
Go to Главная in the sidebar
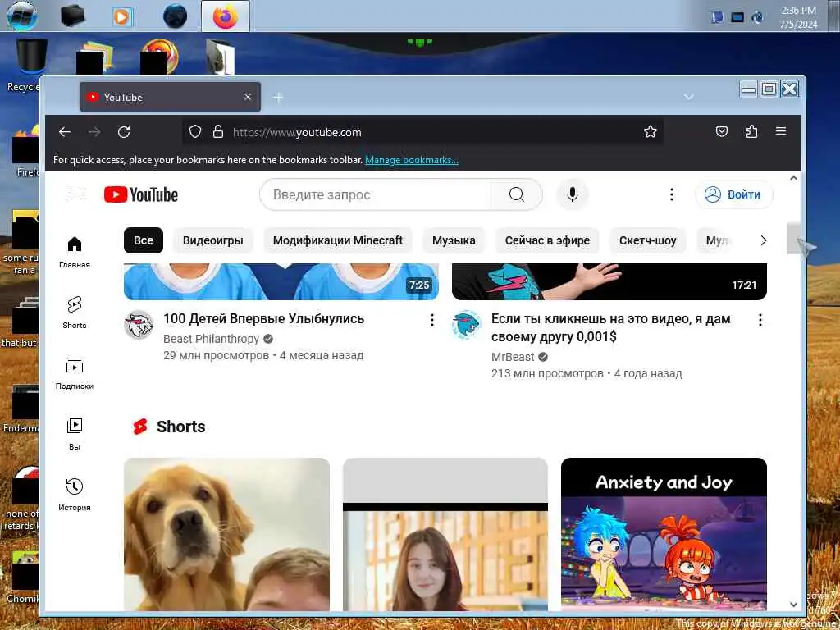(x=75, y=253)
